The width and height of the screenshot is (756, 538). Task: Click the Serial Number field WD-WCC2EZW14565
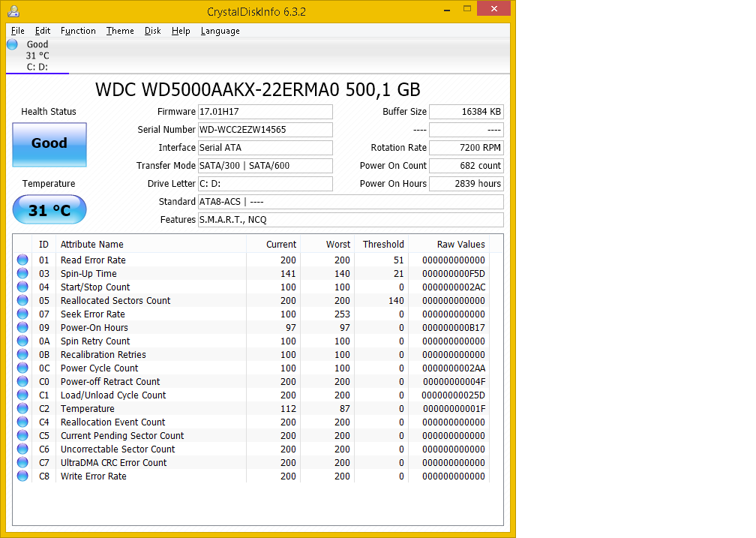(265, 129)
